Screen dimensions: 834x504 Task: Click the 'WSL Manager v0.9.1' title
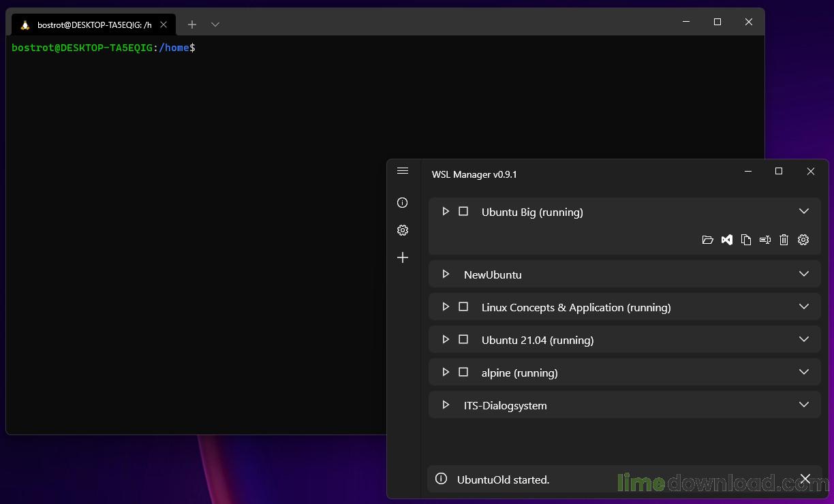click(474, 174)
